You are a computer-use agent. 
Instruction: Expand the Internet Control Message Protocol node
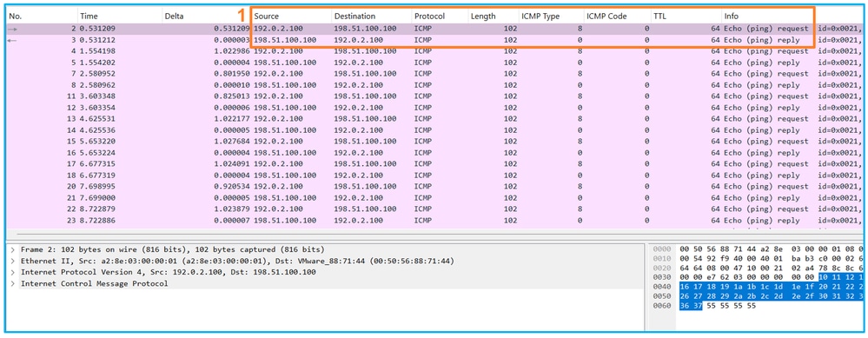click(x=12, y=284)
